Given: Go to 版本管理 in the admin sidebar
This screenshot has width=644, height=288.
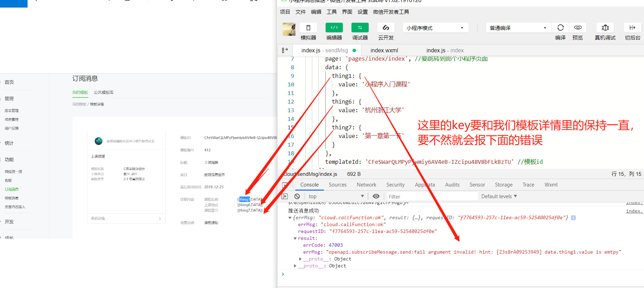Looking at the screenshot, I should click(x=12, y=110).
